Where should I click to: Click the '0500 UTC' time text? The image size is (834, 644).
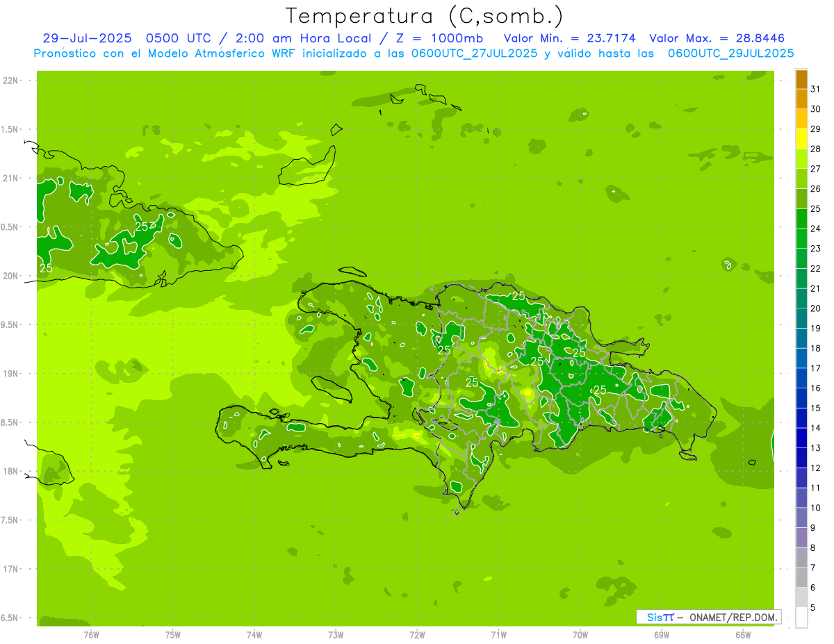click(177, 38)
